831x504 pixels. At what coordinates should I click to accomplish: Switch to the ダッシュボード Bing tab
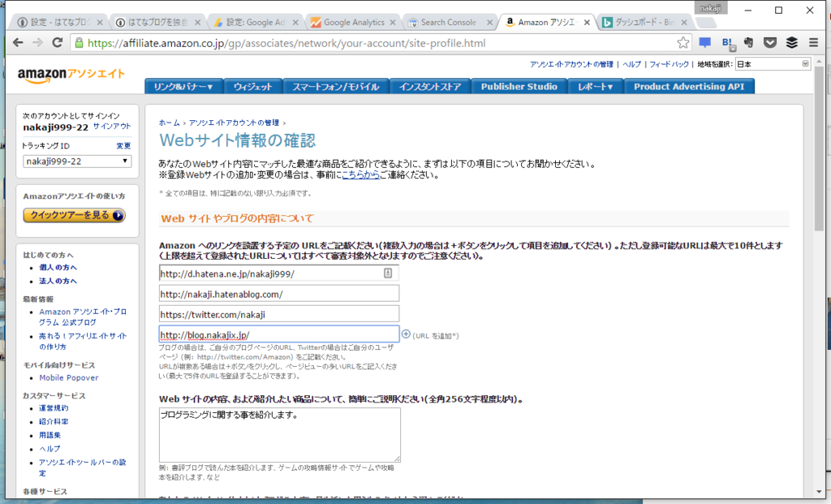click(x=643, y=22)
